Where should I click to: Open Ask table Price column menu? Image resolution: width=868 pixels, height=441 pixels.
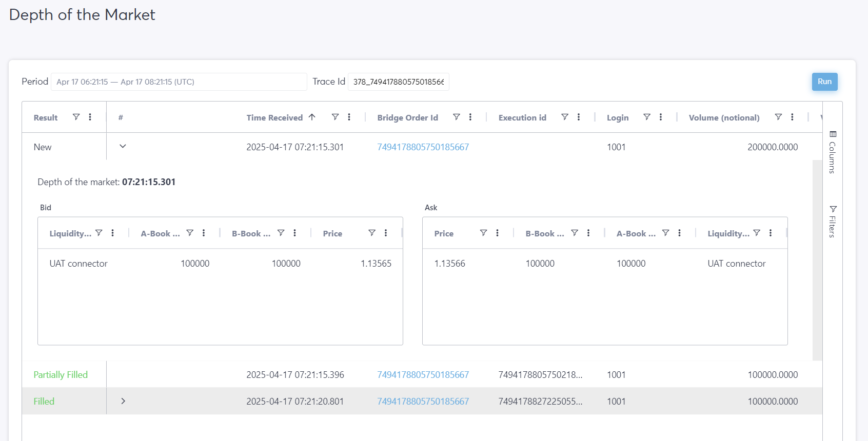497,233
